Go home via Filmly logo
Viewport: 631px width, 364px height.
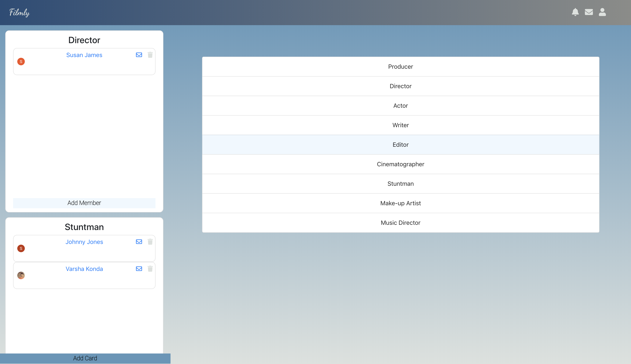pyautogui.click(x=20, y=13)
